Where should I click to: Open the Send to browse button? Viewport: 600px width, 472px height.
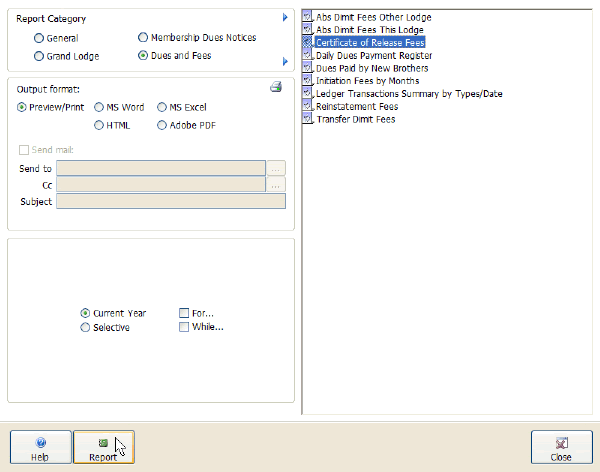tap(277, 169)
